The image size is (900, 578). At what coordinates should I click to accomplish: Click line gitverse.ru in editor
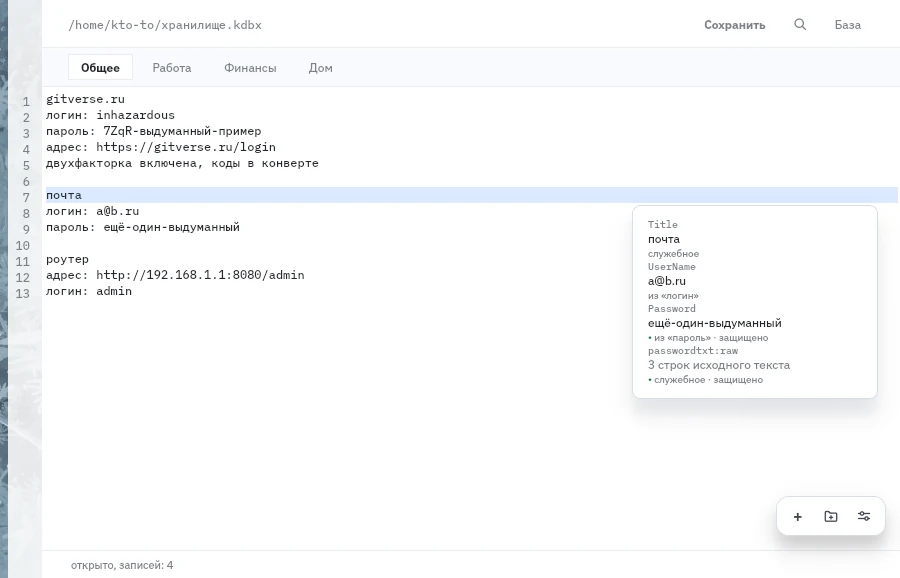pos(86,99)
